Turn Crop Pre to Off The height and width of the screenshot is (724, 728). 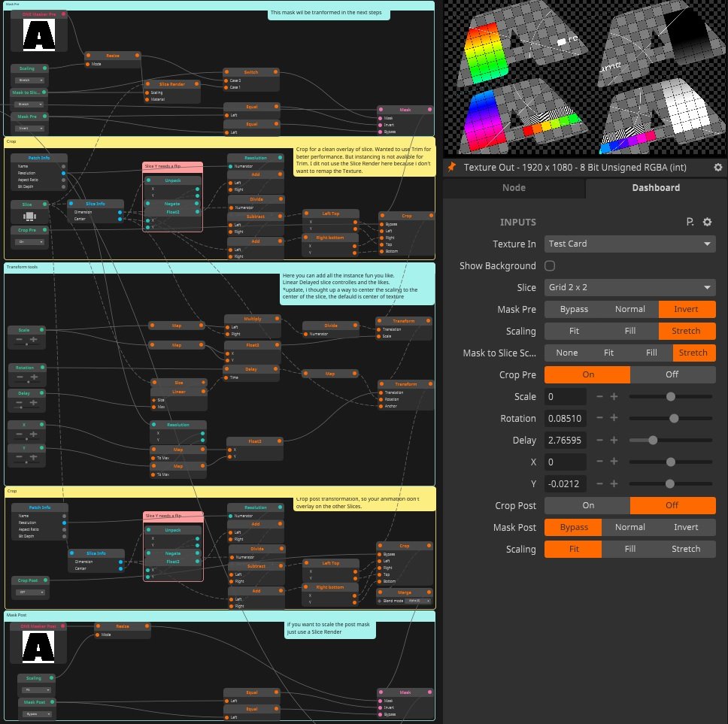672,374
